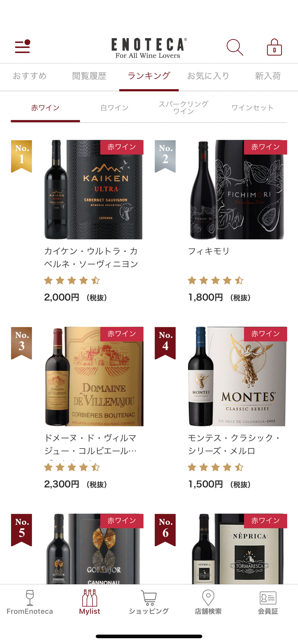
Task: Open the モンテス・クラシック・シリーズ・メルロ title link
Action: 234,444
